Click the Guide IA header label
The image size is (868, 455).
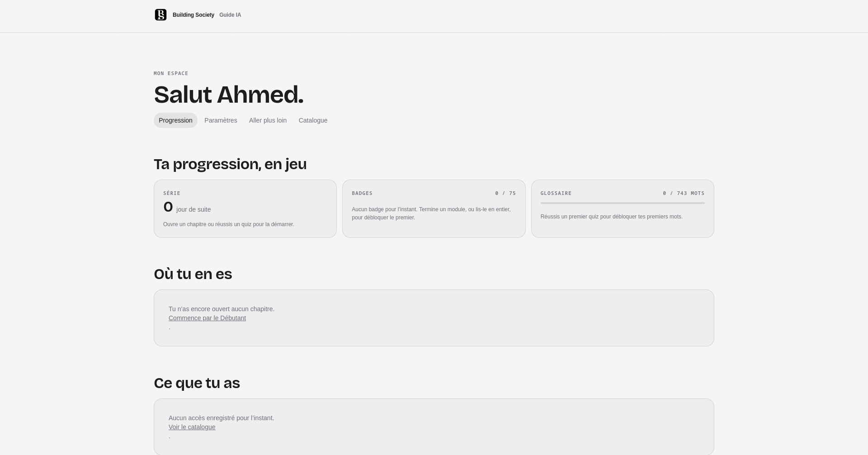pos(230,15)
